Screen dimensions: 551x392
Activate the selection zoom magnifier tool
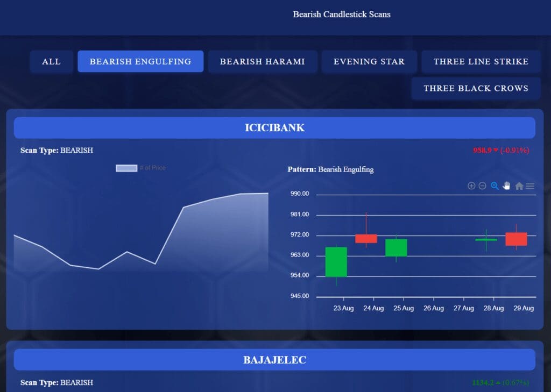(x=495, y=186)
